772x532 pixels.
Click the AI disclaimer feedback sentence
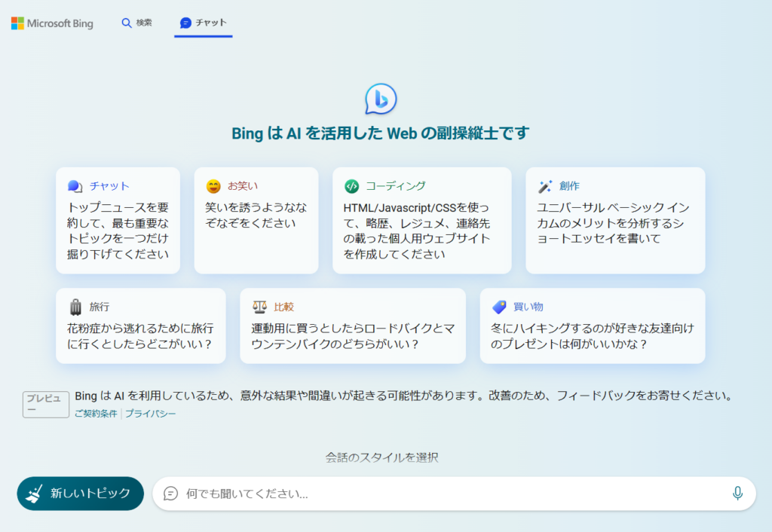[405, 396]
